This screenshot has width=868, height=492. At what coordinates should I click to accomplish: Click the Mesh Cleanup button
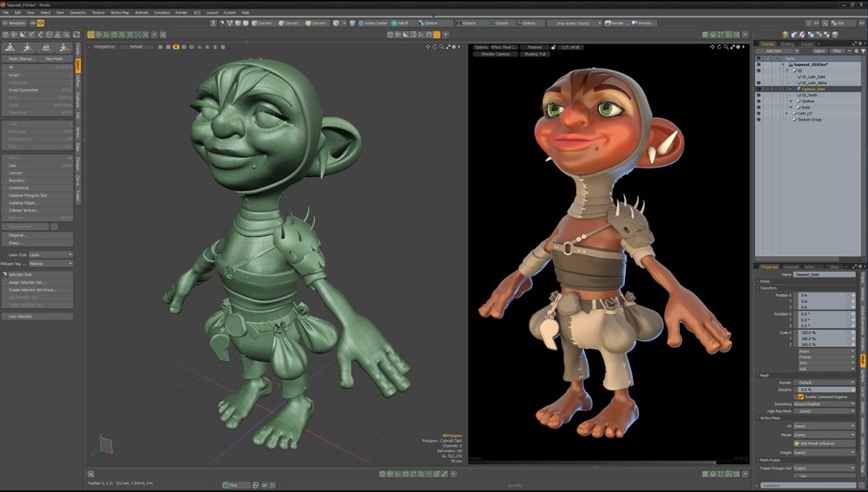tap(20, 59)
